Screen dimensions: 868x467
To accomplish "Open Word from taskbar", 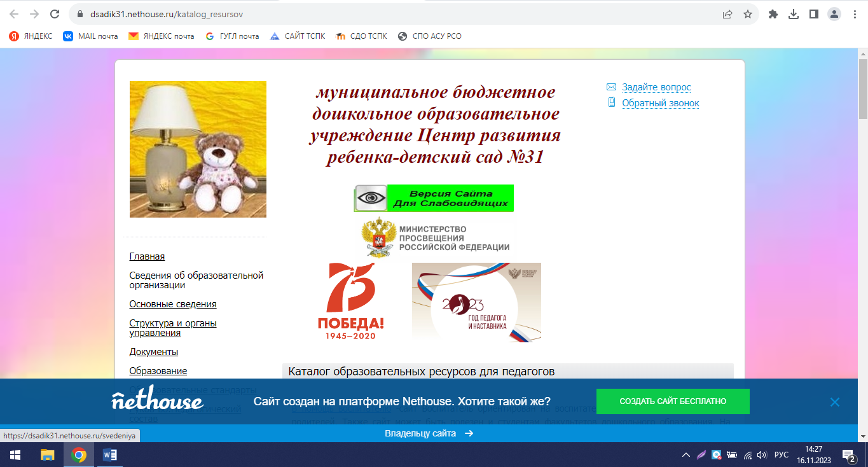I will (109, 455).
